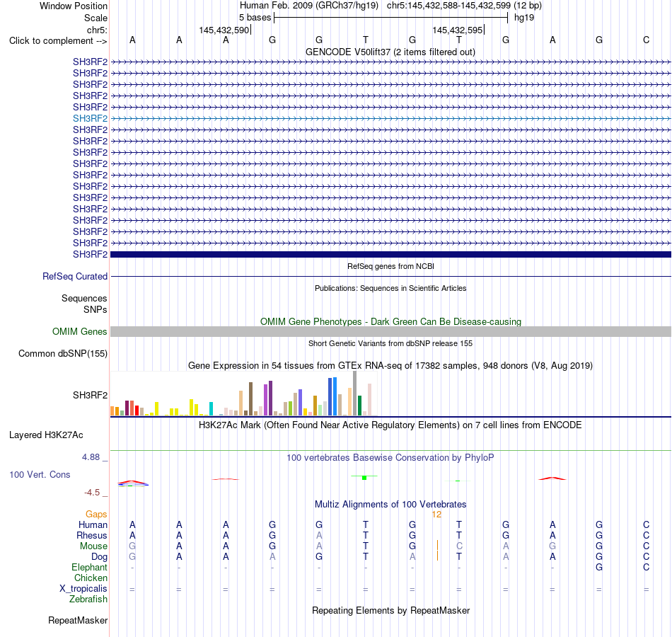Click the 'Layered H3K27Ac' track label
This screenshot has width=672, height=637.
pos(46,435)
